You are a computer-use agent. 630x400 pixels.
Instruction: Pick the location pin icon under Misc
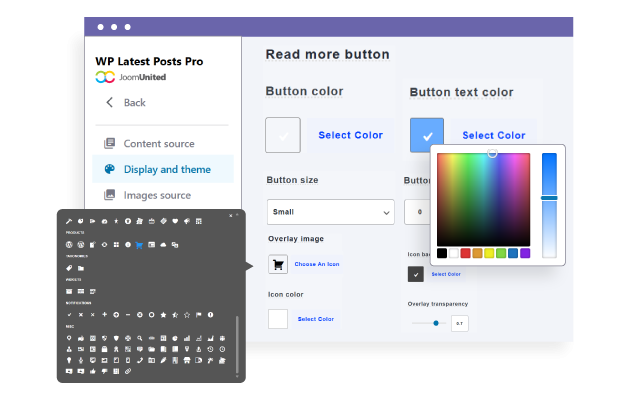[x=69, y=338]
